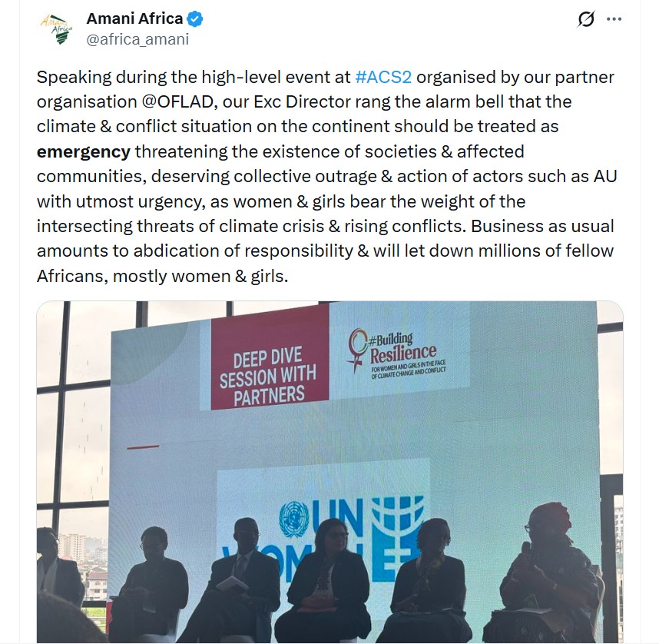Click the #Building Resilience logo in photo
659x644 pixels.
click(401, 350)
